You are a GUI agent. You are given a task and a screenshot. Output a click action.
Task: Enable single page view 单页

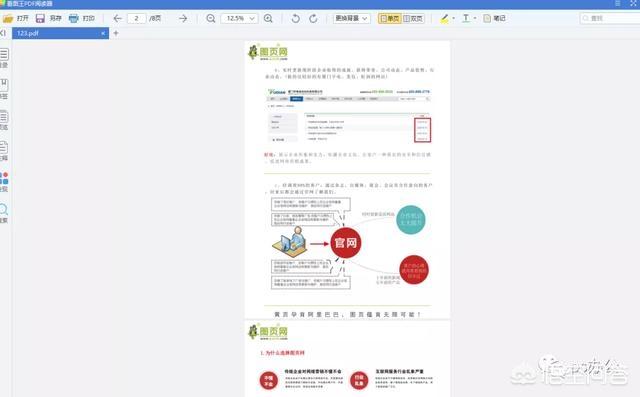pos(390,18)
